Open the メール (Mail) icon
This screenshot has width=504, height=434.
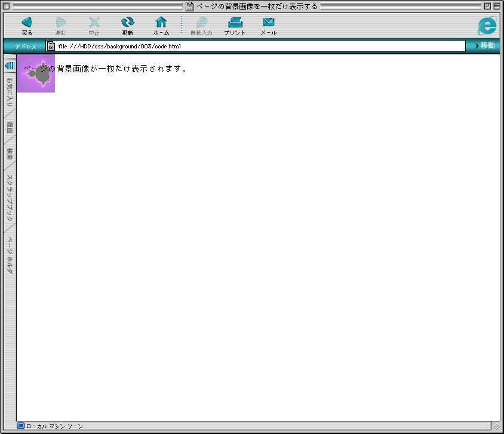click(x=269, y=23)
